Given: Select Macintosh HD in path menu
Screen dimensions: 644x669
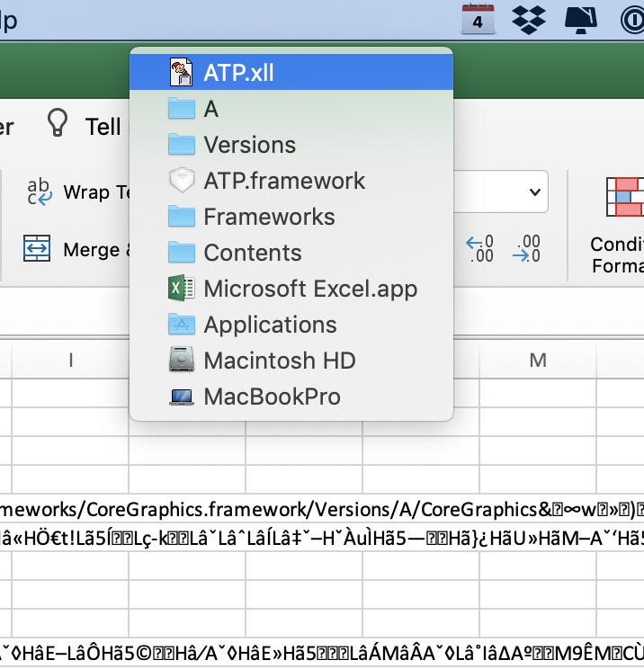Looking at the screenshot, I should pyautogui.click(x=291, y=361).
